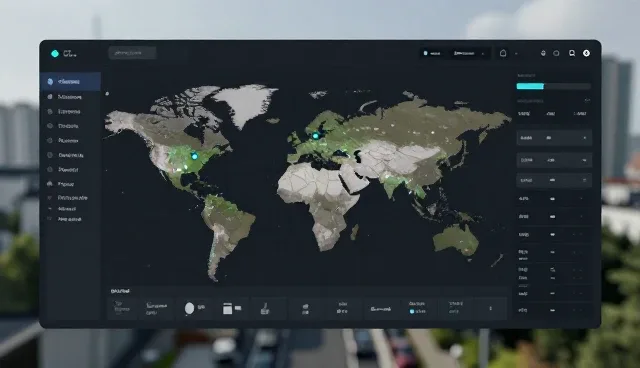The height and width of the screenshot is (368, 640).
Task: Select the highlighted first item in the left sidebar
Action: click(x=71, y=82)
